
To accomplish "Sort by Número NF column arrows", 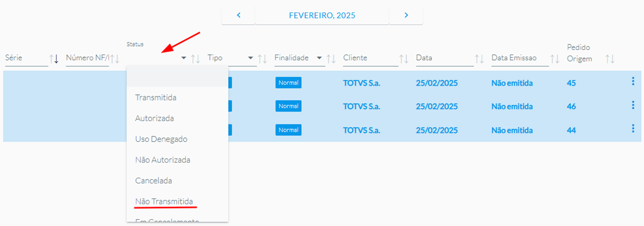I will (x=115, y=59).
